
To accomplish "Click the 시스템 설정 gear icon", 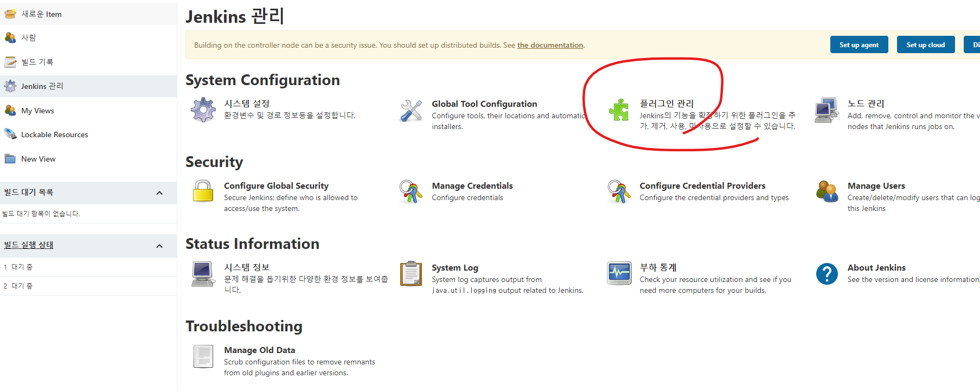I will (203, 110).
